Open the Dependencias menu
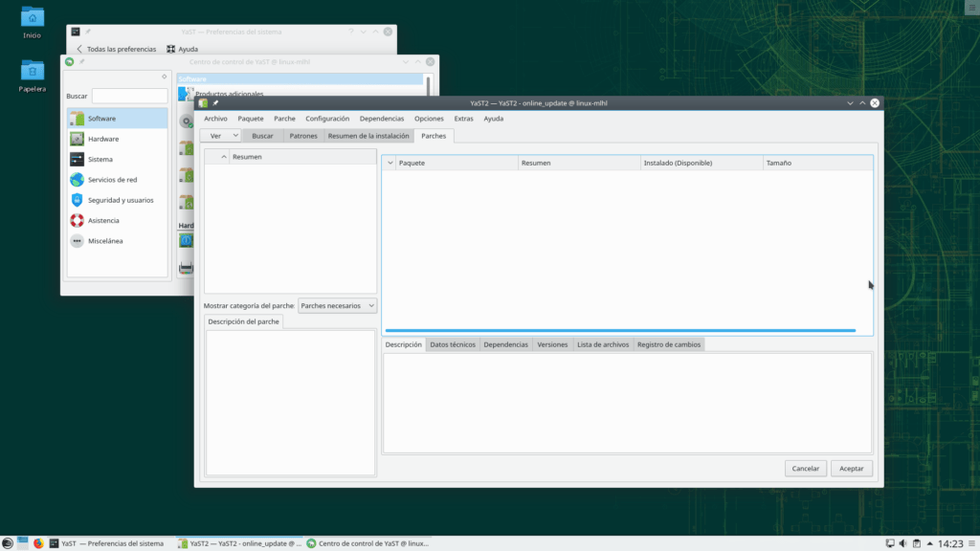Viewport: 980px width, 551px height. tap(382, 119)
